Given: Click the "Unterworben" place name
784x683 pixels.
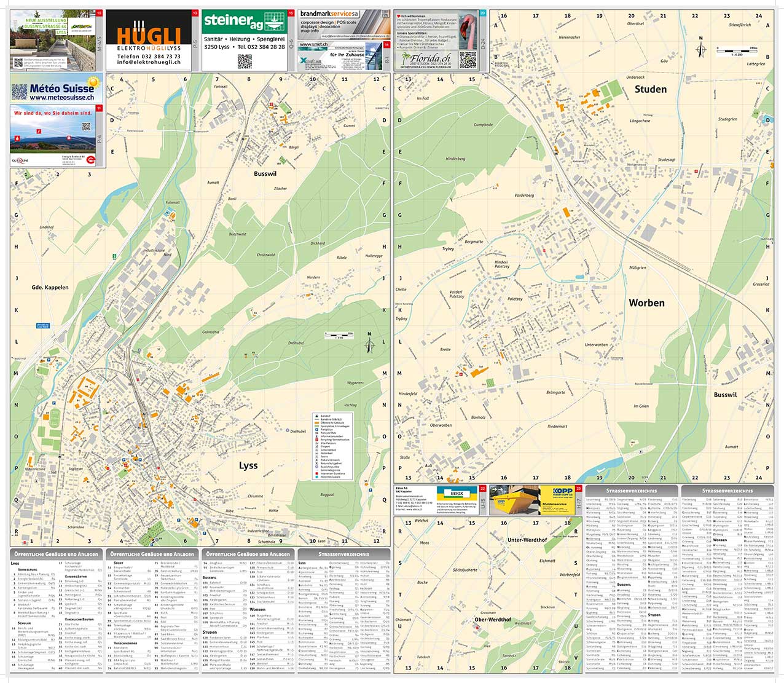Looking at the screenshot, I should [x=596, y=345].
